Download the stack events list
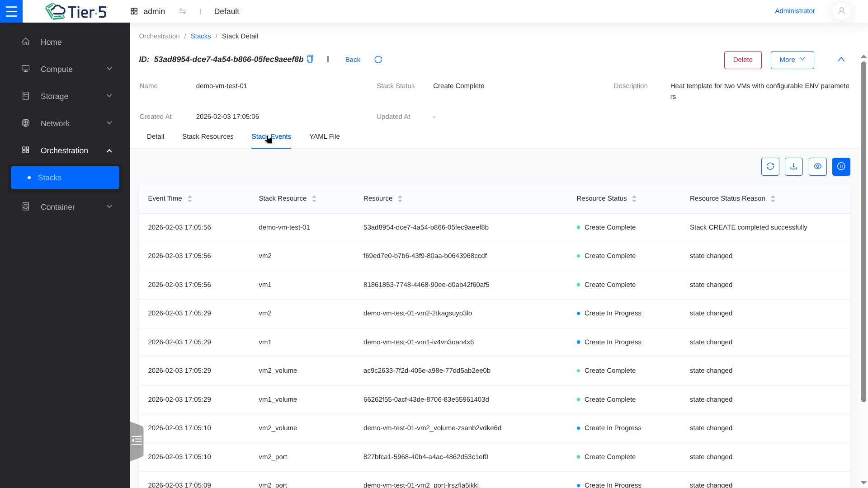The height and width of the screenshot is (488, 868). [x=793, y=167]
